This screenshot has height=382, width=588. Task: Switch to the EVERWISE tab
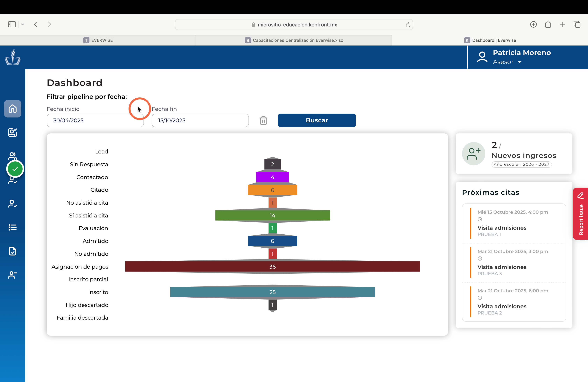98,40
